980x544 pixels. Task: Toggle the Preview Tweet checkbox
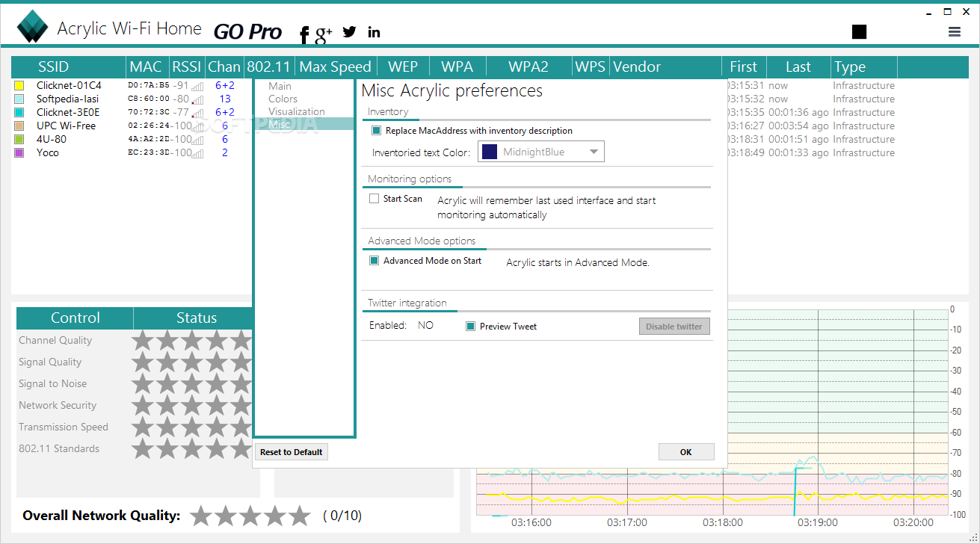click(x=471, y=327)
